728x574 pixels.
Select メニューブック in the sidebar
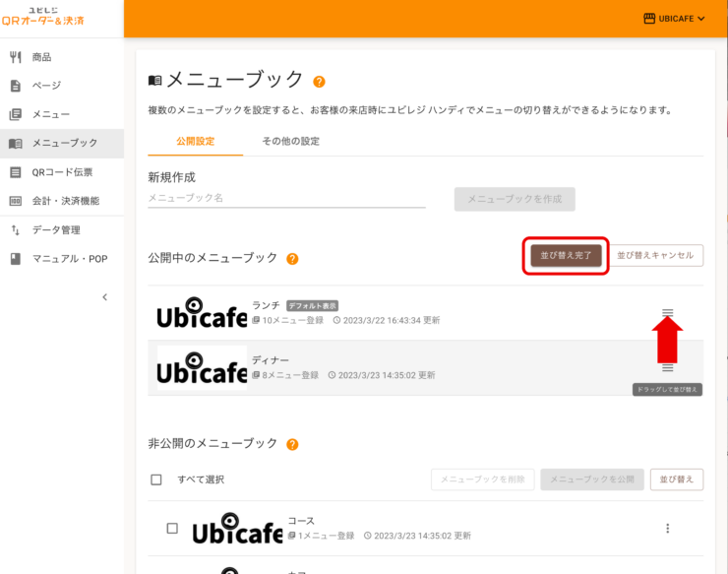tap(62, 143)
